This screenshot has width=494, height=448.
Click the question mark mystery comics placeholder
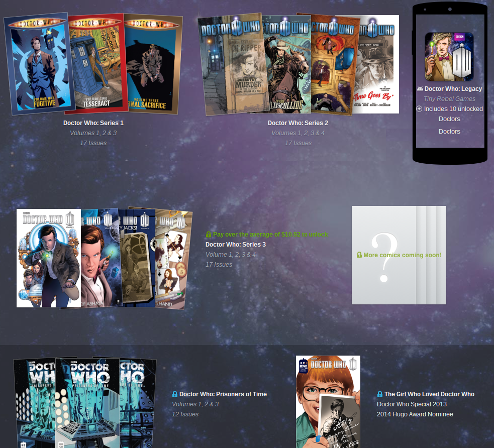(399, 255)
